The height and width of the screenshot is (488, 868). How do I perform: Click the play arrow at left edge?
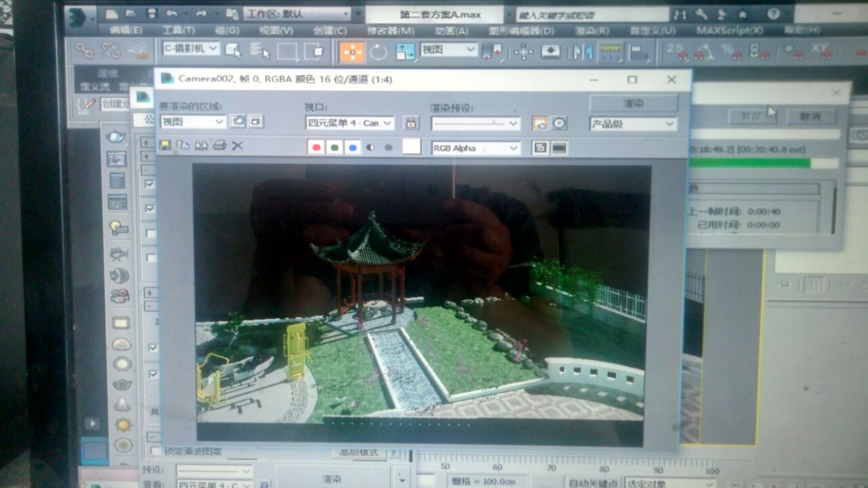point(92,424)
